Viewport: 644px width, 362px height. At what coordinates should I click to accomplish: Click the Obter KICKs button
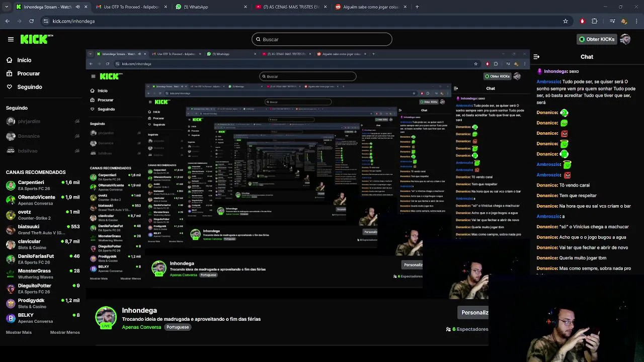pos(597,39)
